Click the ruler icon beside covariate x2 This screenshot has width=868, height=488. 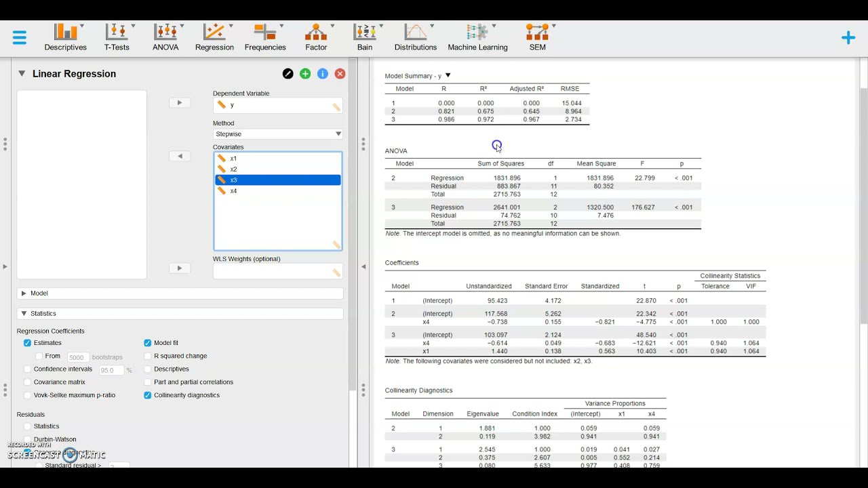click(x=222, y=169)
